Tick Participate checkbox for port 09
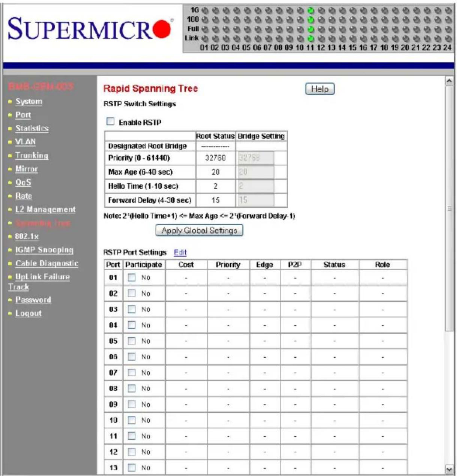Image resolution: width=457 pixels, height=476 pixels. point(131,404)
